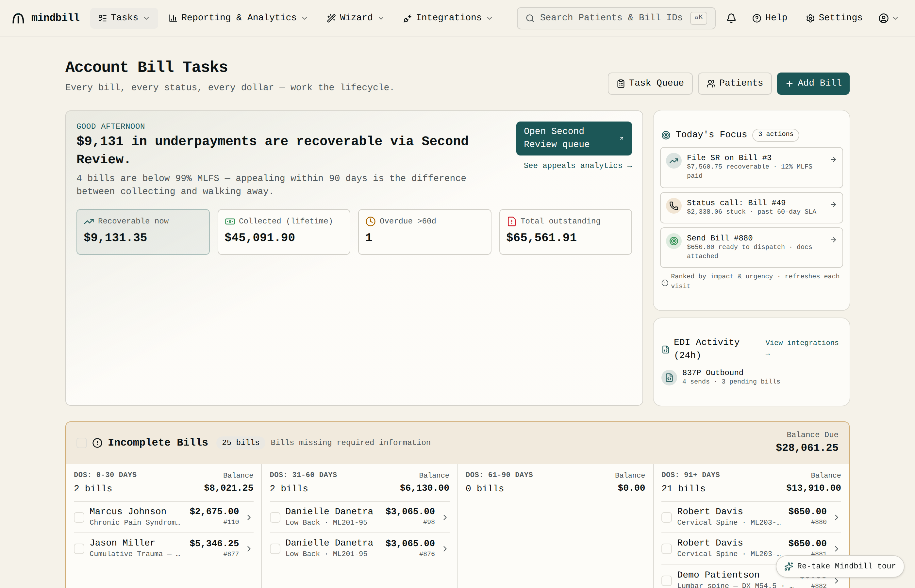Click the mindbill logo icon
Image resolution: width=915 pixels, height=588 pixels.
pyautogui.click(x=18, y=18)
